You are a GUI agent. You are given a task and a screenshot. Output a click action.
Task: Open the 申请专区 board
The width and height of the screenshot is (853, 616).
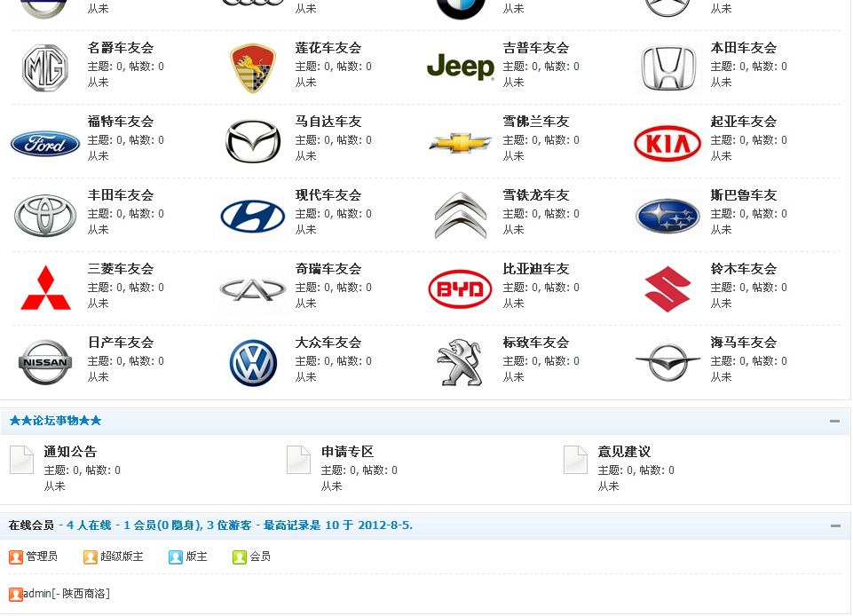click(347, 452)
